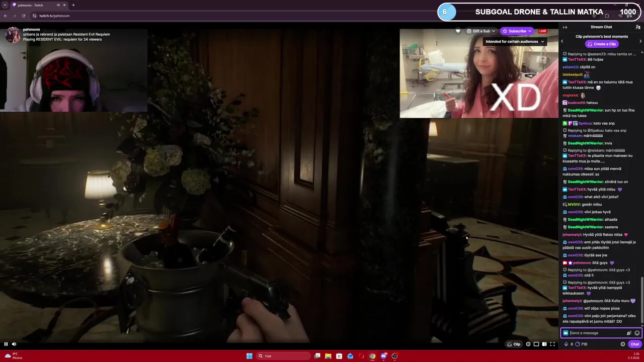Clip this moment from player controls
The width and height of the screenshot is (644, 362).
(x=514, y=344)
